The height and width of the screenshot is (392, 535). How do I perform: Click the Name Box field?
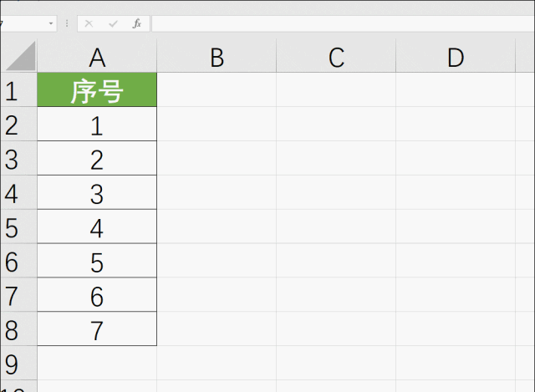click(x=24, y=23)
